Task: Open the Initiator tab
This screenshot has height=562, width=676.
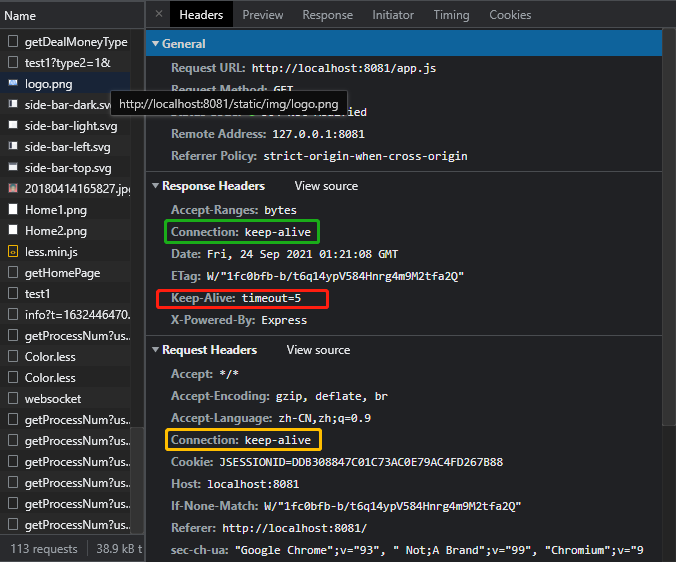Action: [393, 15]
